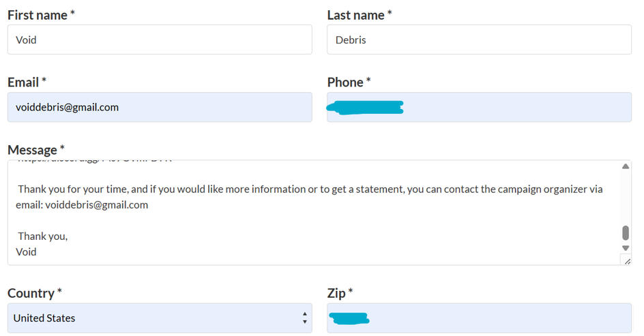The image size is (644, 336).
Task: Click the "Thank you," line in message
Action: (42, 236)
